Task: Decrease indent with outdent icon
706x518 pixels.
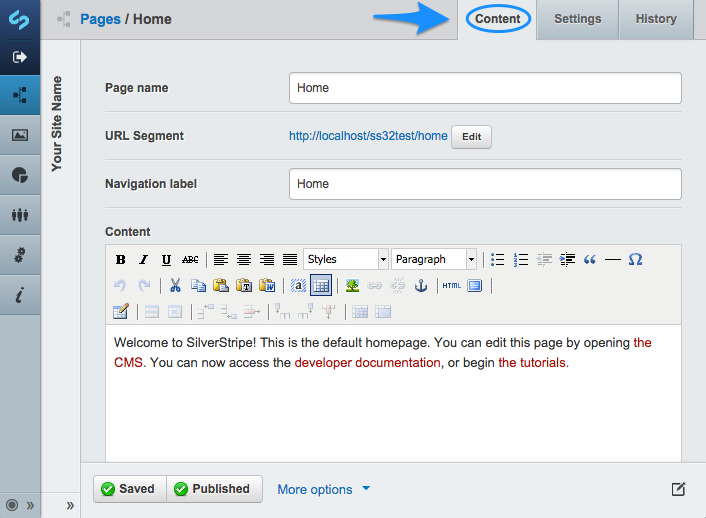Action: (544, 259)
